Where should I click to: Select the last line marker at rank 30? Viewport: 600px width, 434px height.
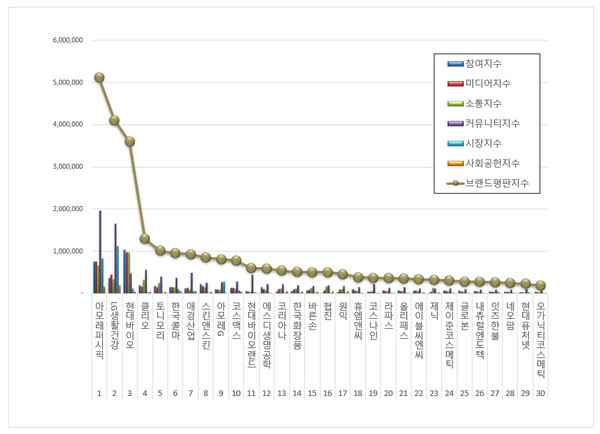541,285
